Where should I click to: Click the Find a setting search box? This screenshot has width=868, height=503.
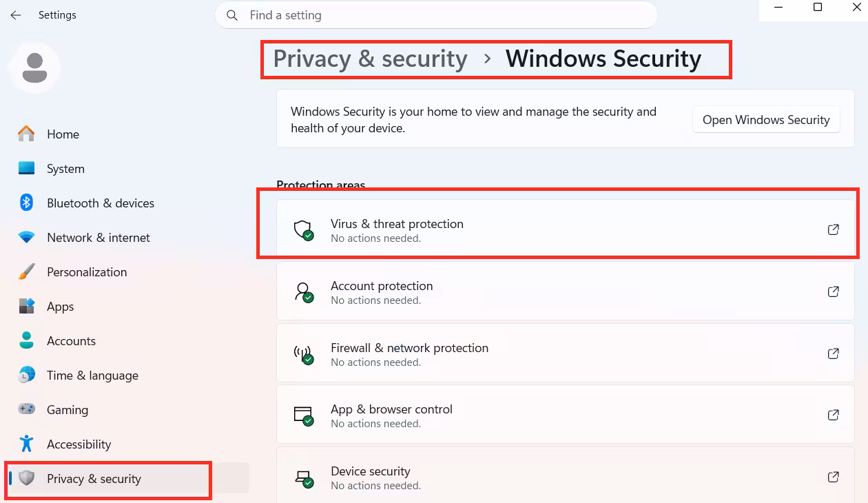[x=436, y=15]
